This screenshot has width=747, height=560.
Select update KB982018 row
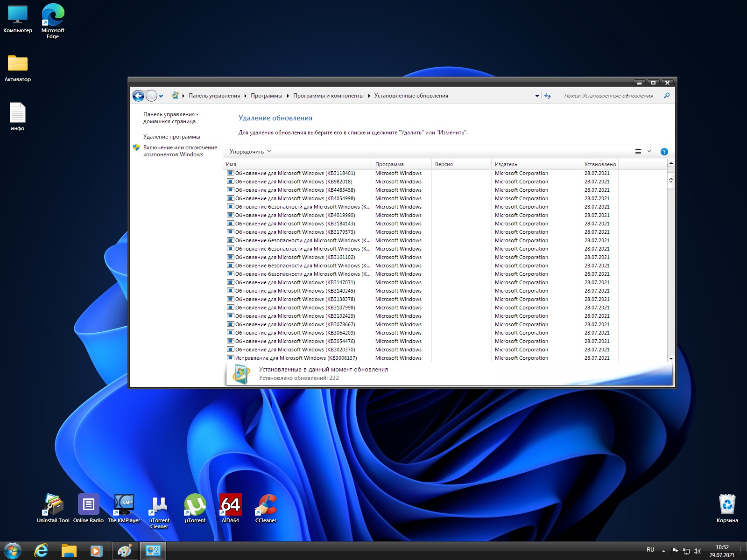point(422,182)
